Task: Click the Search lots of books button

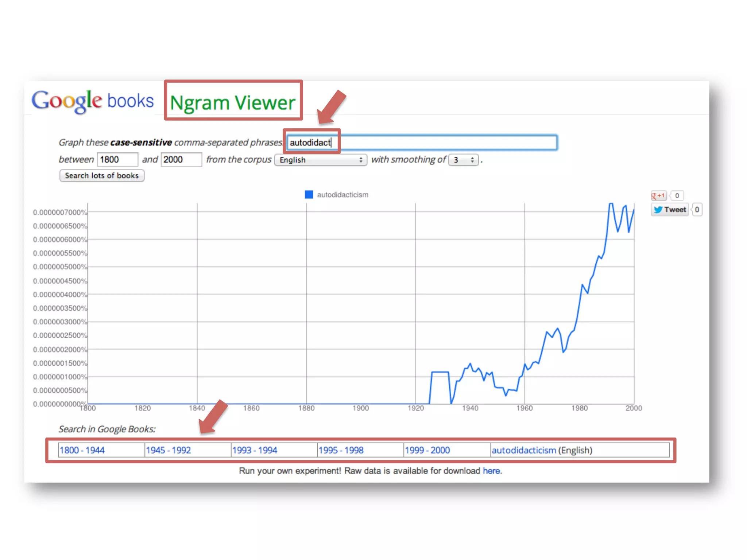Action: pyautogui.click(x=102, y=176)
